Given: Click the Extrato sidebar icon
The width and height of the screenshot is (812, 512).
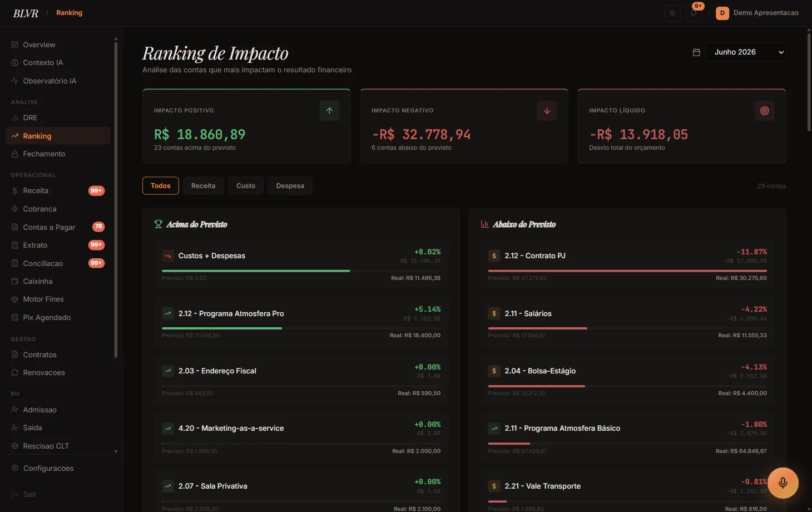Looking at the screenshot, I should pos(15,245).
